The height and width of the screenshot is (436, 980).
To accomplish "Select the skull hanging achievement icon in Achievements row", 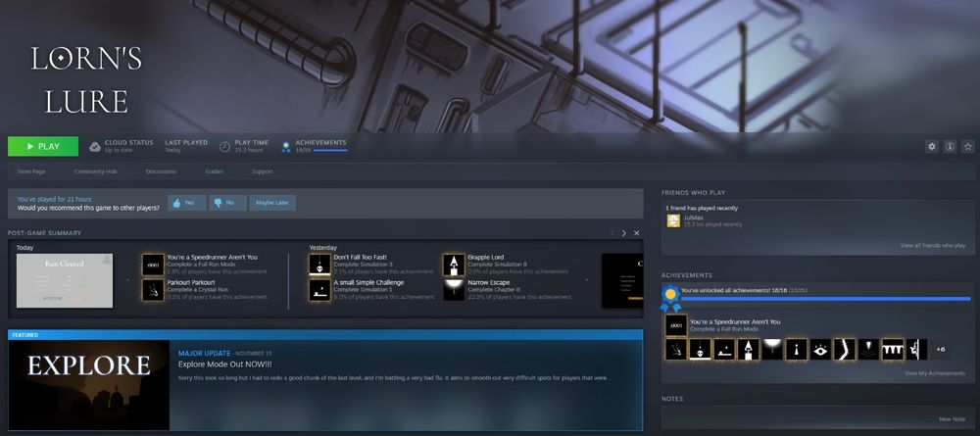I will point(700,350).
